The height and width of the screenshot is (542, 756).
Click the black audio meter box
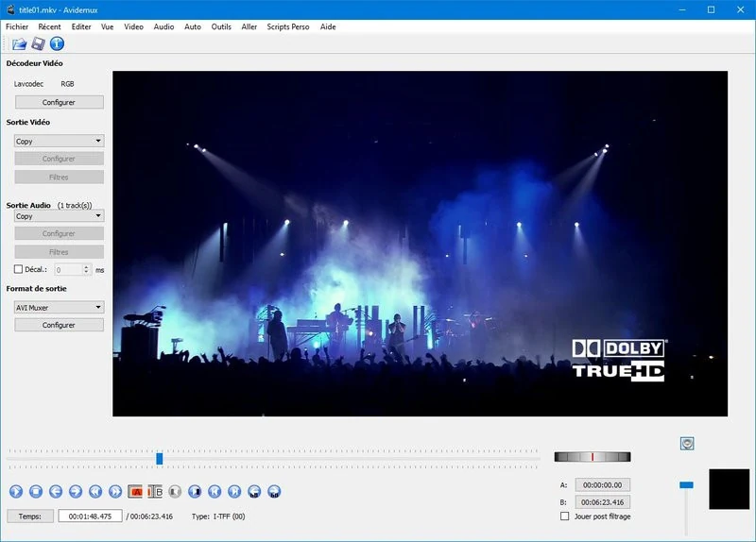coord(729,489)
